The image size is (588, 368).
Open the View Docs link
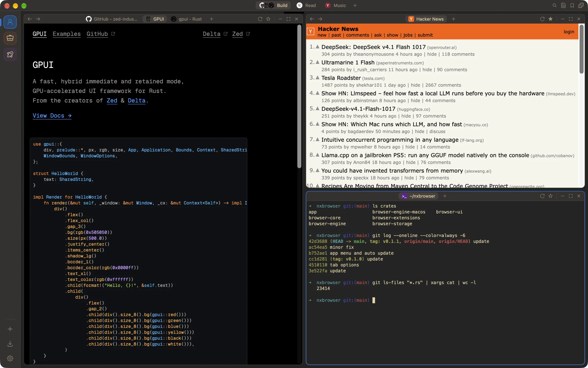pos(52,116)
